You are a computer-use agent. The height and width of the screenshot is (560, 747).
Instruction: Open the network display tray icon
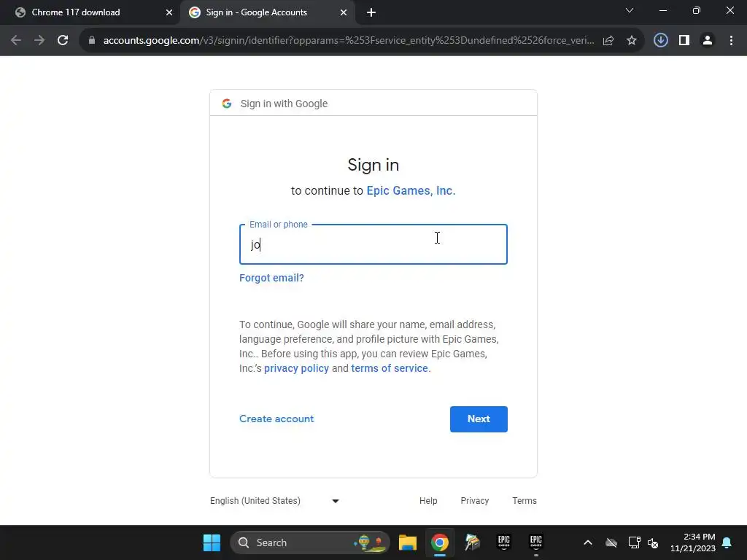point(634,542)
